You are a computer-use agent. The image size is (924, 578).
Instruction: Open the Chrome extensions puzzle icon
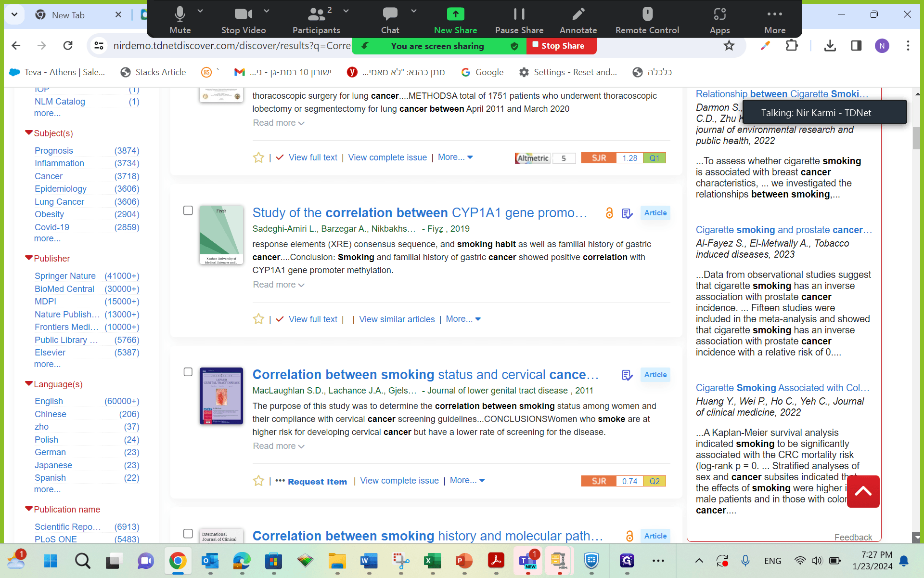[791, 46]
